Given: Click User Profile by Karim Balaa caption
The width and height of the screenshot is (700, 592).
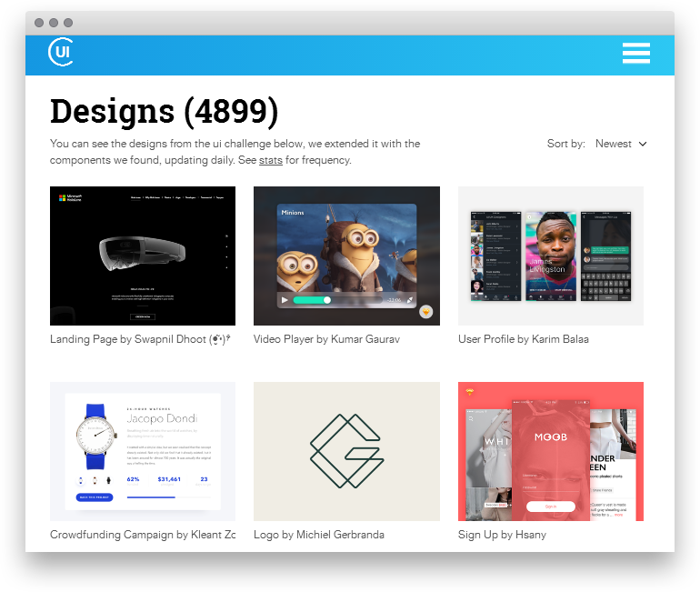Looking at the screenshot, I should coord(524,339).
